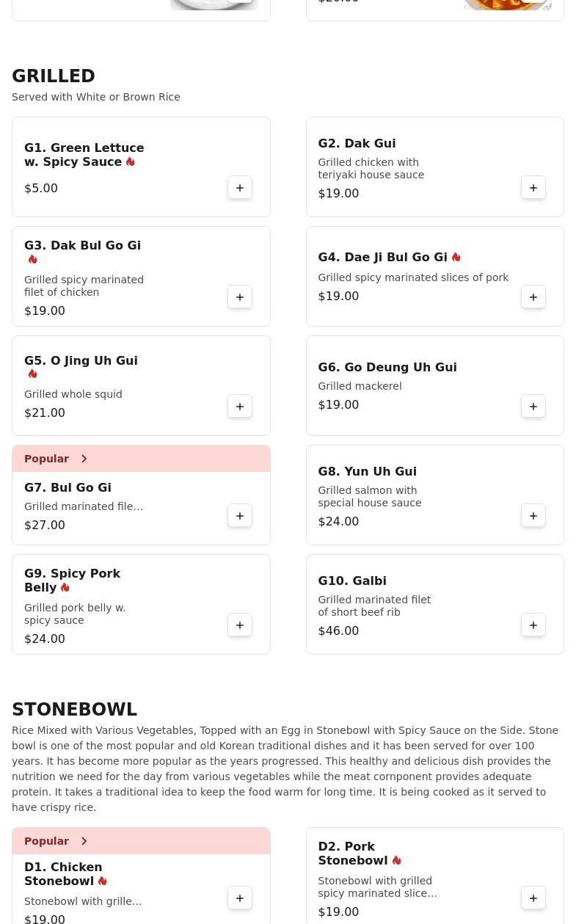Open G10. Galbi item title
This screenshot has height=924, width=576.
(352, 581)
